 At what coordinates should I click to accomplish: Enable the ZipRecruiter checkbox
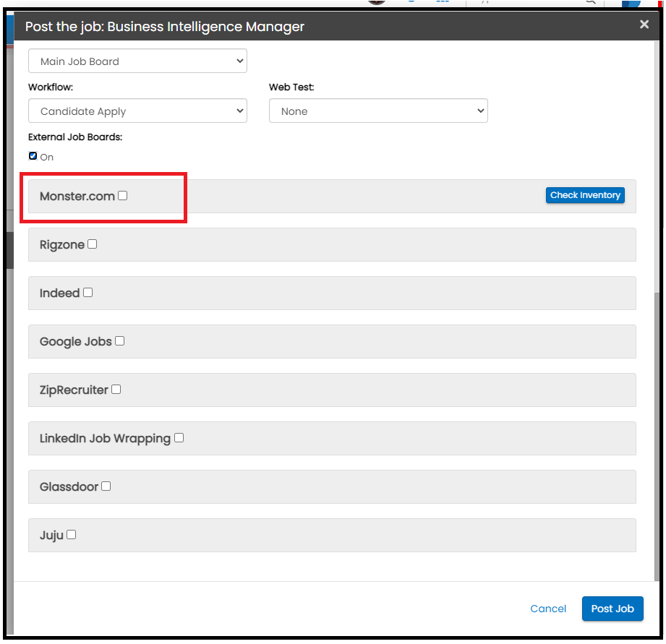click(x=116, y=390)
